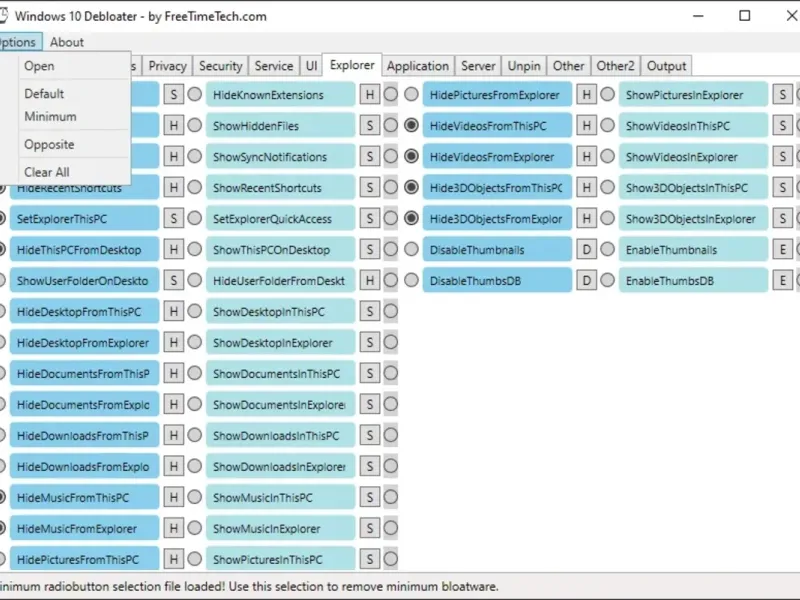Select the radio button left of ShowPicturesInExplorer
Viewport: 800px width, 600px height.
click(x=607, y=94)
